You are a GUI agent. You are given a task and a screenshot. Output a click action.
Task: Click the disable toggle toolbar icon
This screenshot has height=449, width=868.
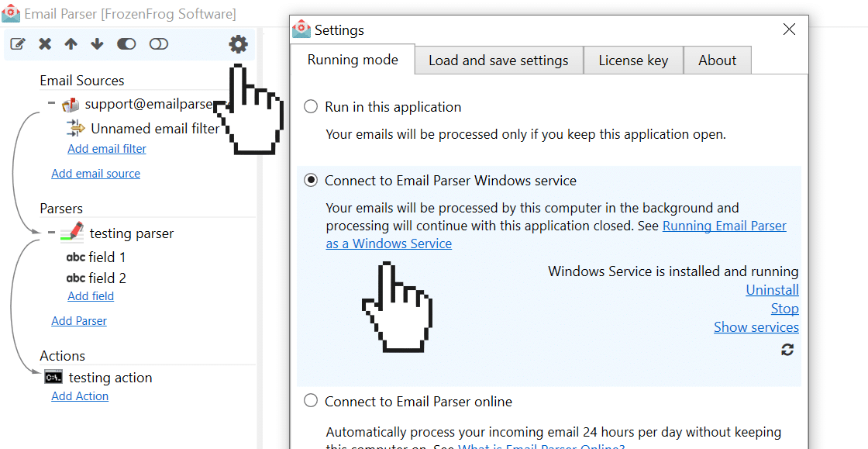point(158,43)
